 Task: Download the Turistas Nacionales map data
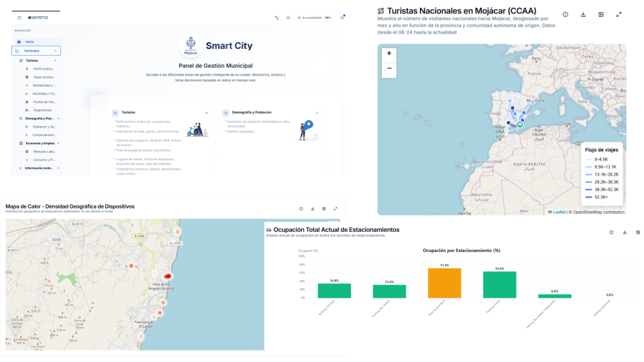583,14
